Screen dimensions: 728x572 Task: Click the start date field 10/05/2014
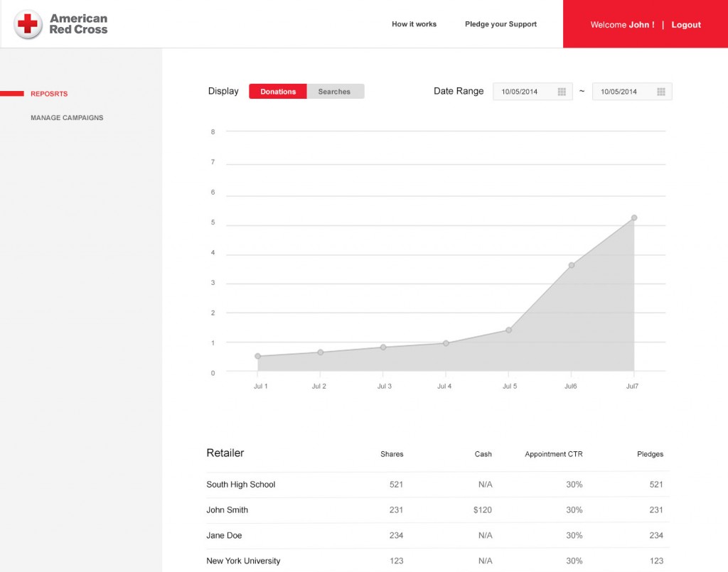pyautogui.click(x=532, y=92)
